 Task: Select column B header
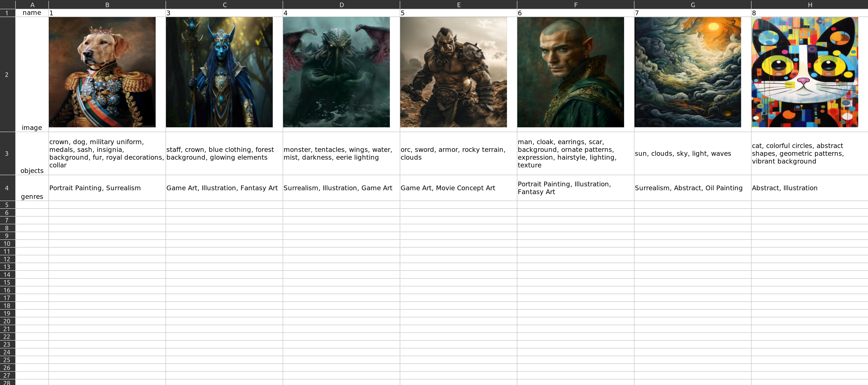[x=107, y=5]
